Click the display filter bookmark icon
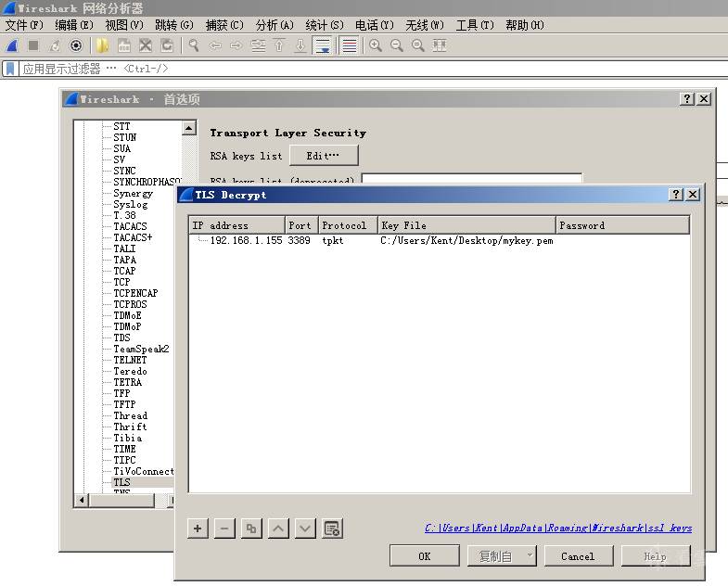Screen dimensions: 728x586 (10, 69)
